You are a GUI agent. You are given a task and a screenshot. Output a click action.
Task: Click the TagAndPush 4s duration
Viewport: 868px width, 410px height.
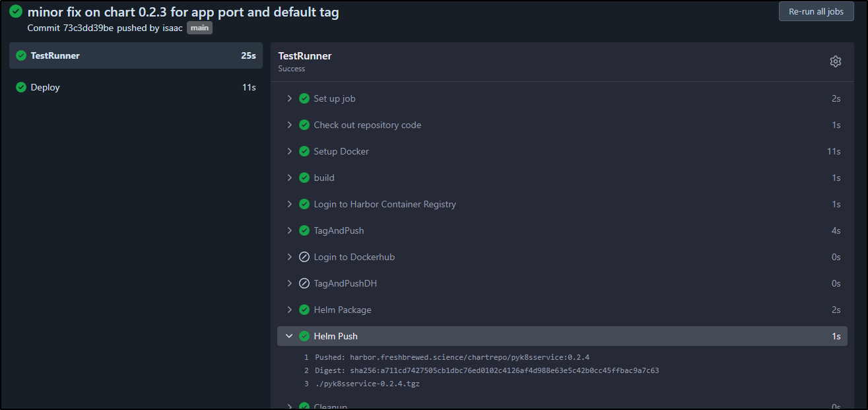pos(836,230)
